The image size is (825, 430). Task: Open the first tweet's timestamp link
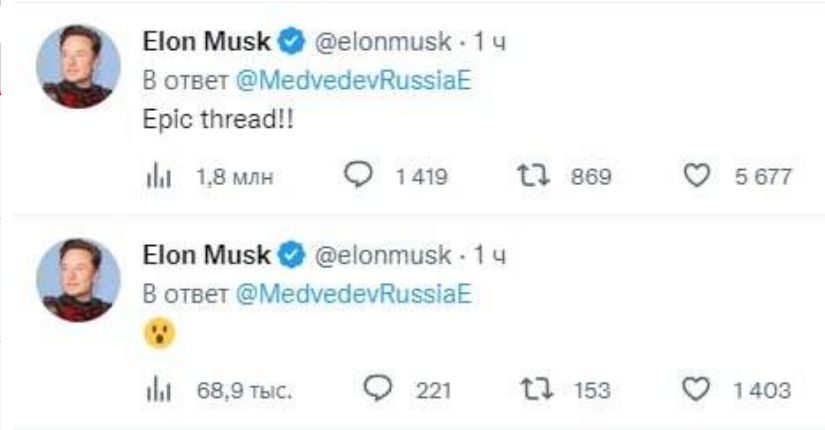click(489, 44)
